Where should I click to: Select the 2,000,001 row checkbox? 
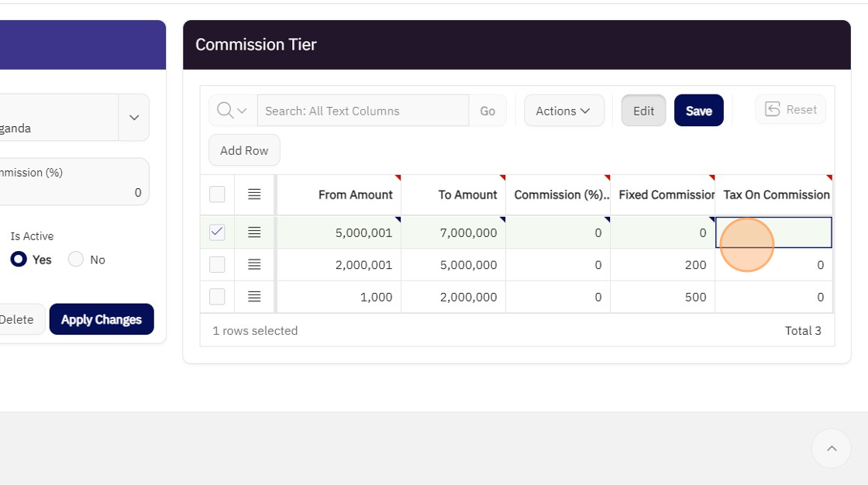(x=217, y=265)
